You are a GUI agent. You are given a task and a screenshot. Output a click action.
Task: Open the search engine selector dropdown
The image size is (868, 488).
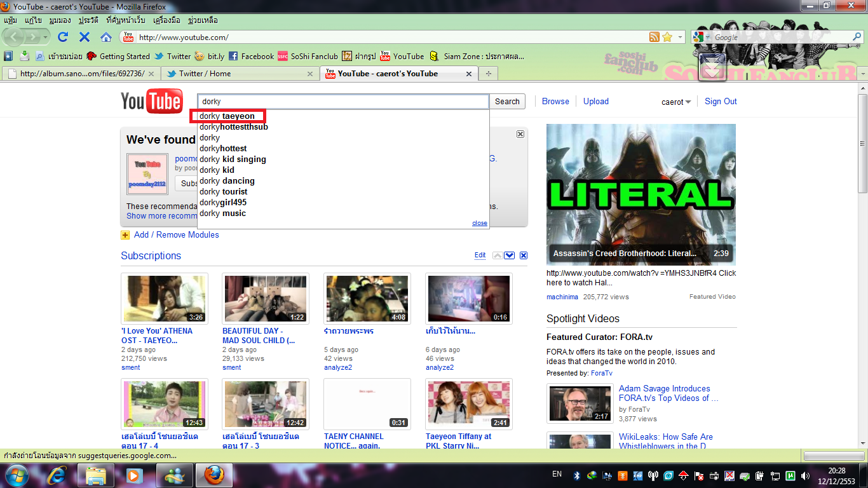[702, 37]
